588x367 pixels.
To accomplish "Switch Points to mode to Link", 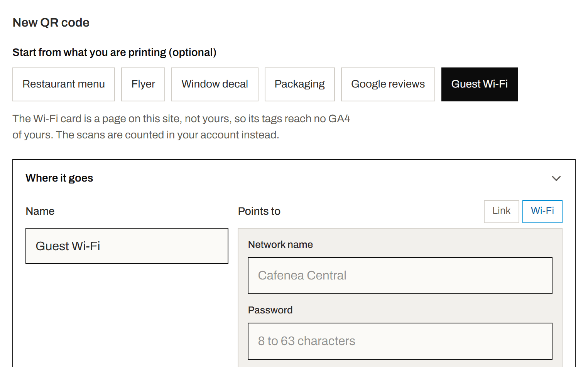I will click(x=502, y=211).
